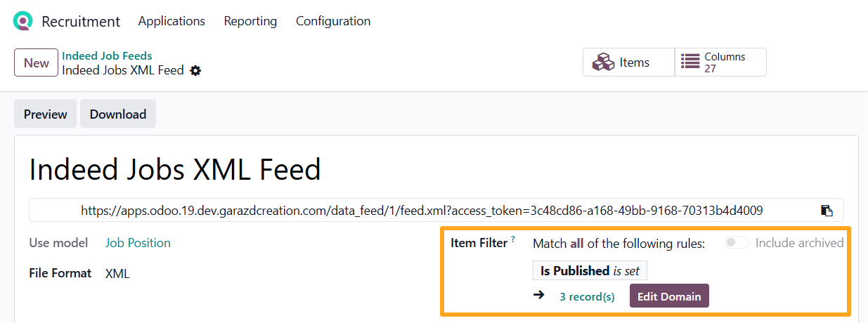The image size is (868, 323).
Task: Open the Job Position model link
Action: click(138, 243)
